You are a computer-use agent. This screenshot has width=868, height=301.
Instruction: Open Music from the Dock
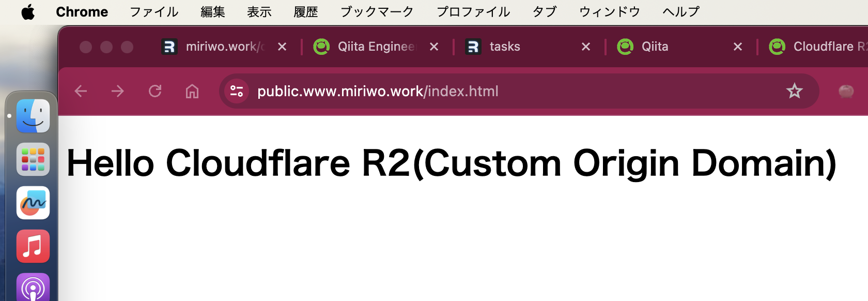33,246
